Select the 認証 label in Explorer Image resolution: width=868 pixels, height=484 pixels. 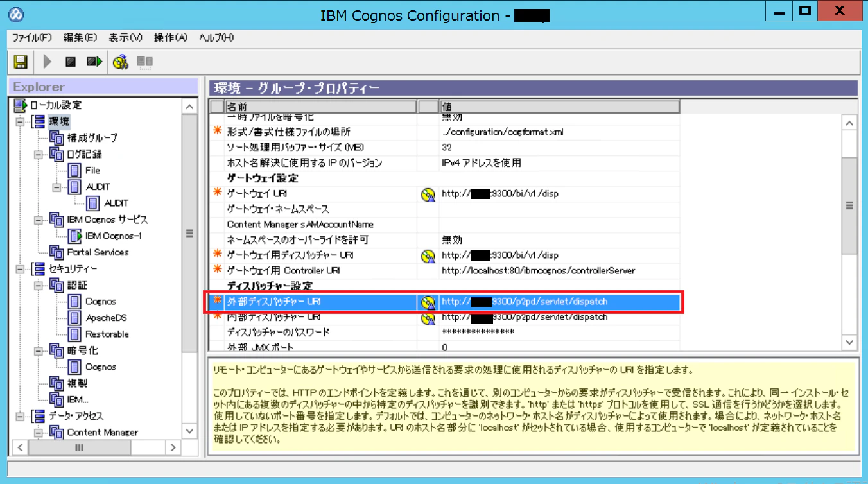click(x=77, y=285)
